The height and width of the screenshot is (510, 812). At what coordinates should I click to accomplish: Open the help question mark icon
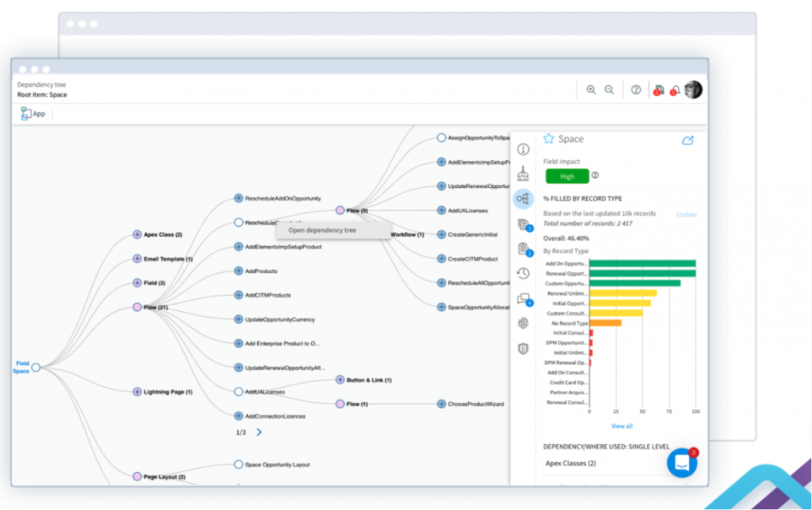pyautogui.click(x=636, y=90)
